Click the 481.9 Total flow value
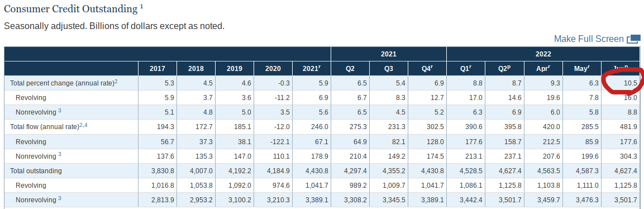This screenshot has height=209, width=644. point(629,127)
